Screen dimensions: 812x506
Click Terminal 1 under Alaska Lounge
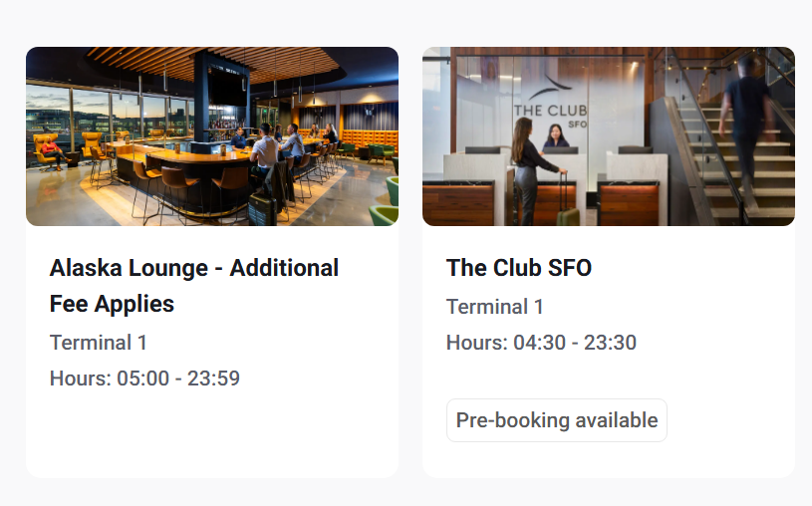(99, 343)
